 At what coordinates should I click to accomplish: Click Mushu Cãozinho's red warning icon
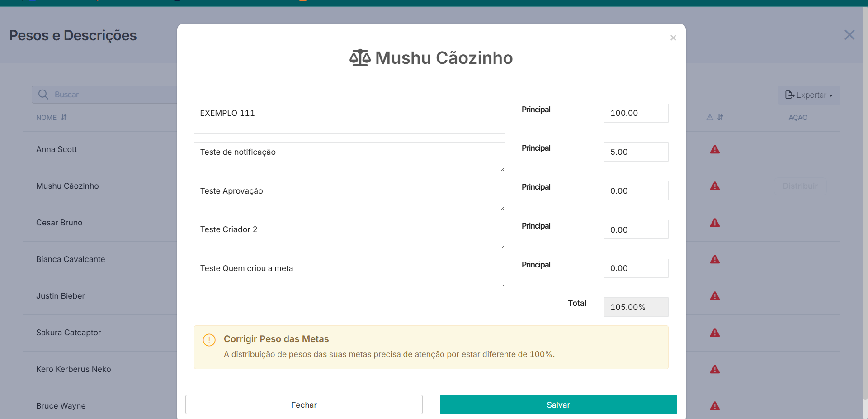click(715, 186)
